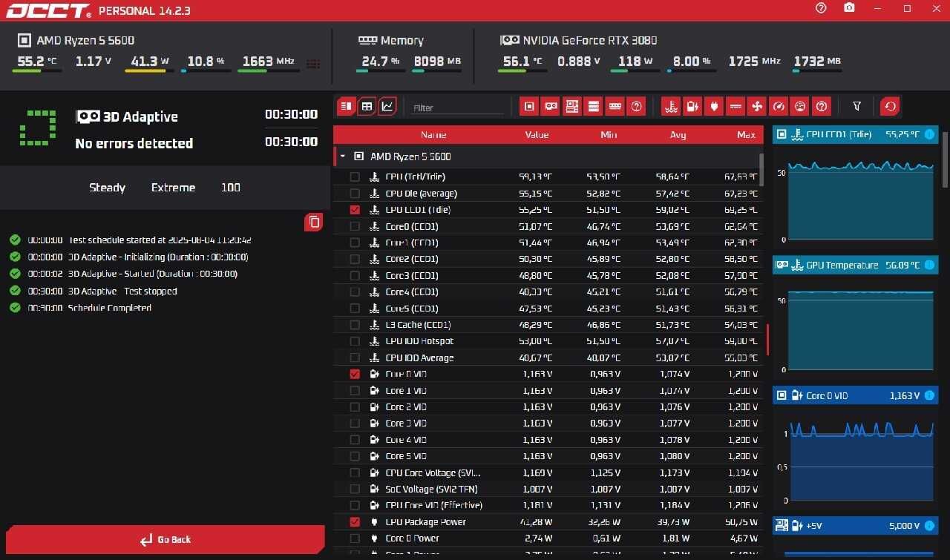The height and width of the screenshot is (560, 950).
Task: Select the Core 0 Power row
Action: pos(548,538)
